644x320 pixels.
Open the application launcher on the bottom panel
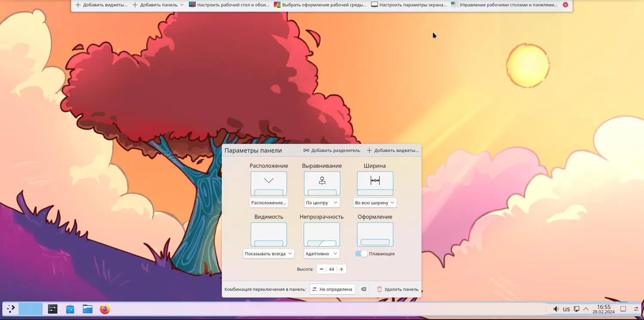click(11, 308)
